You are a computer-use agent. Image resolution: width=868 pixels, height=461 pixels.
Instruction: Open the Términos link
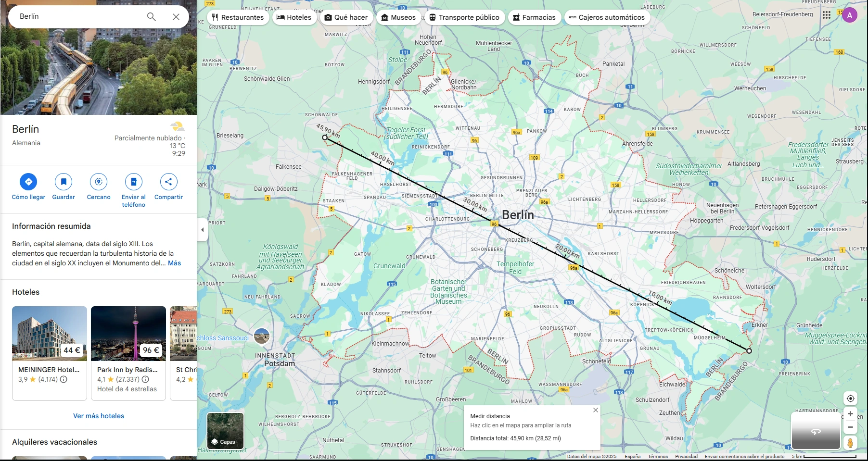[x=658, y=457]
